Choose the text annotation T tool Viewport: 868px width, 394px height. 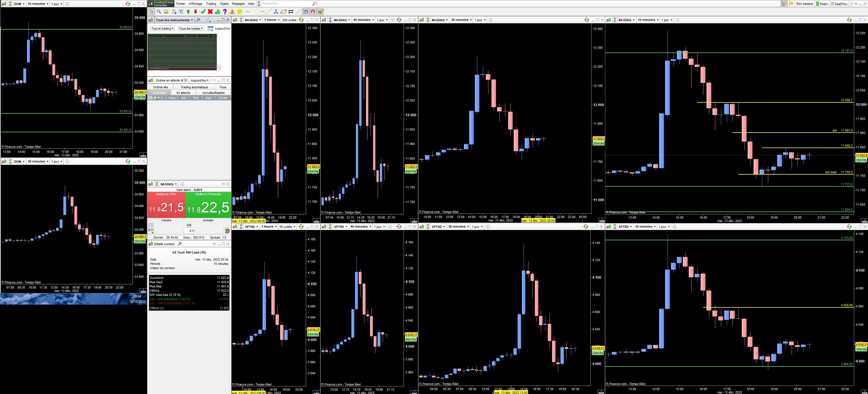[x=181, y=12]
